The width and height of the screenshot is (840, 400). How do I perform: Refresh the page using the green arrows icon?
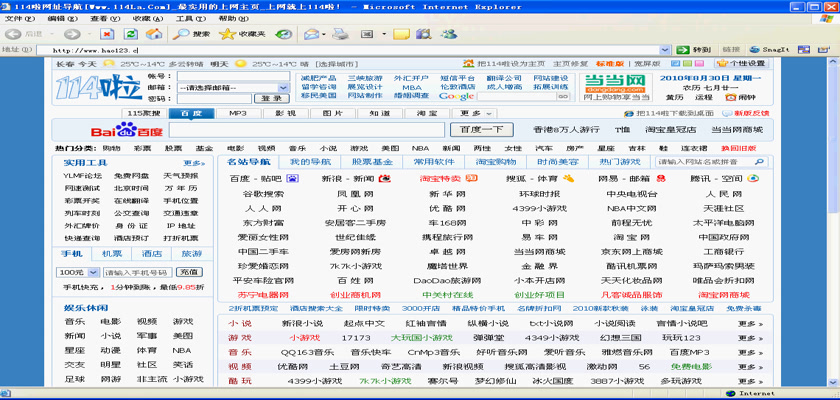coord(131,34)
